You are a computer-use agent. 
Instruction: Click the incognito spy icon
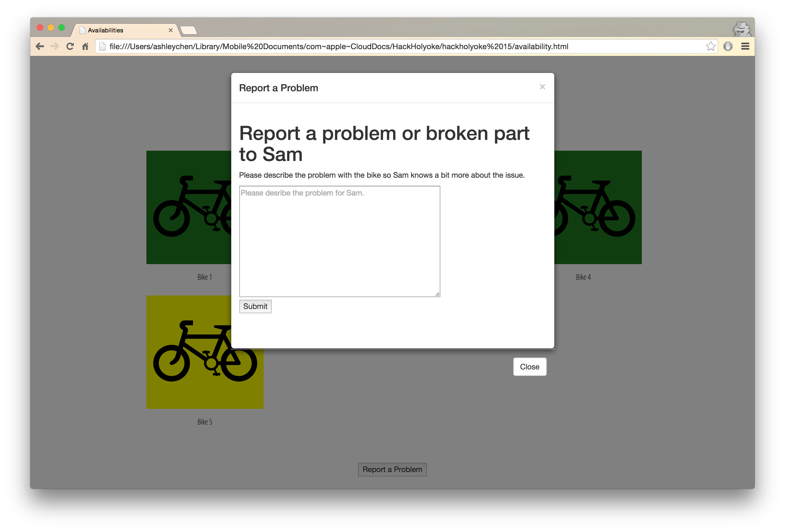[742, 29]
